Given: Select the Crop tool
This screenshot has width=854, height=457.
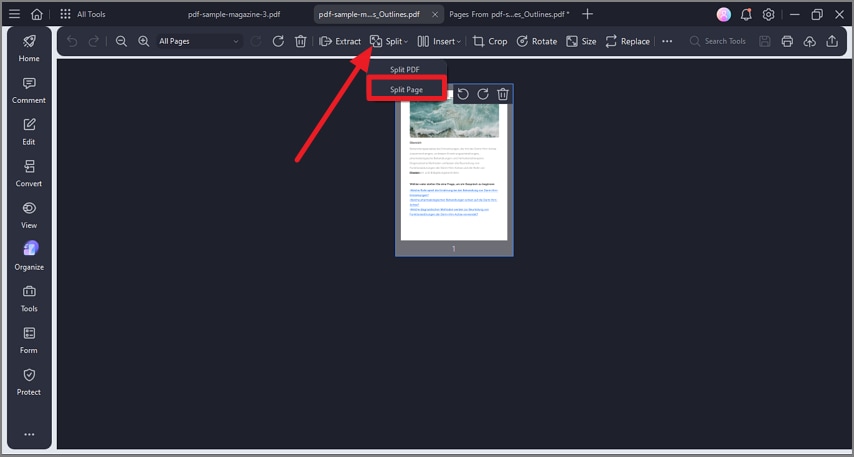Looking at the screenshot, I should coord(490,41).
